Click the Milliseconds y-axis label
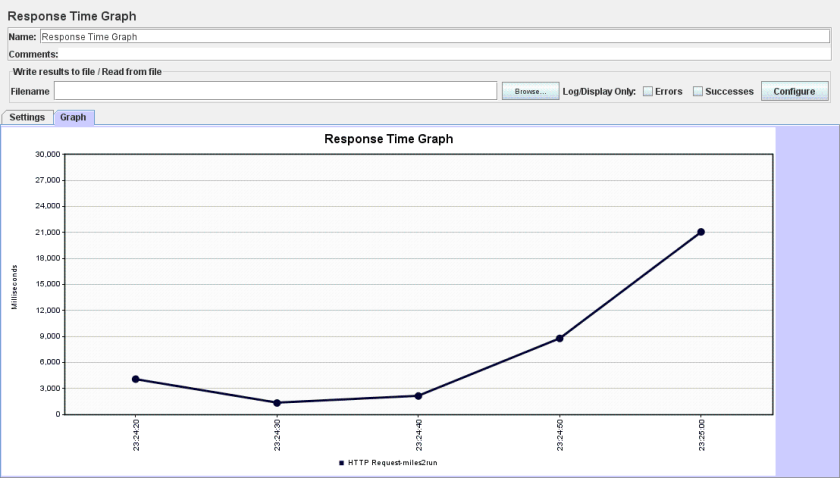This screenshot has height=478, width=840. [x=15, y=286]
